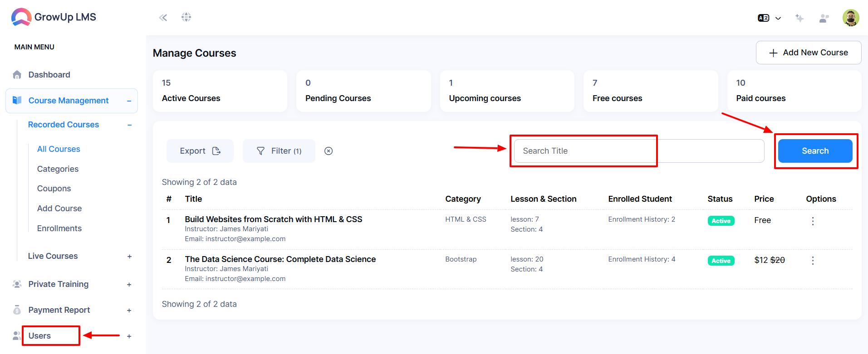
Task: Open the profile avatar menu
Action: [x=851, y=18]
